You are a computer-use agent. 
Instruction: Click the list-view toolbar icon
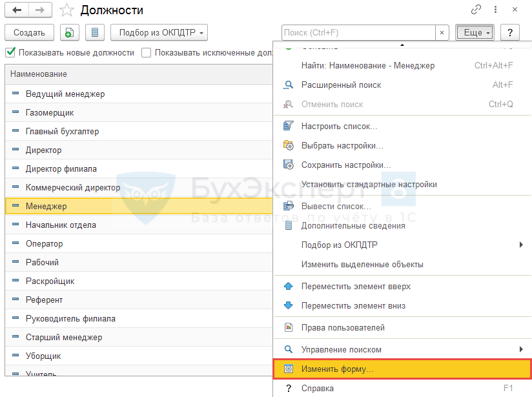pos(95,32)
